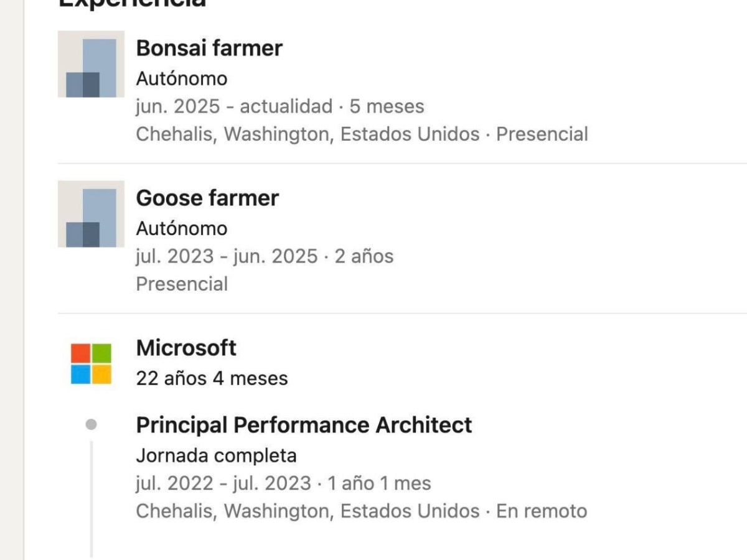747x560 pixels.
Task: Click Autónomo under Bonsai farmer
Action: (x=182, y=79)
